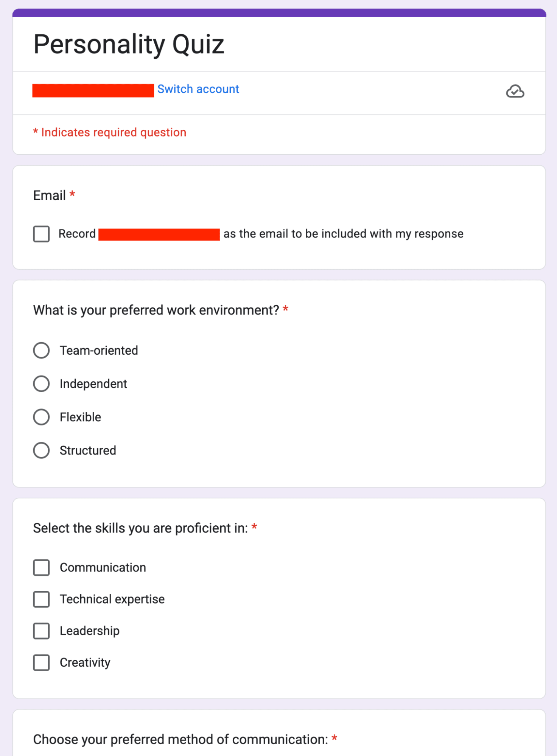Mark Creativity as a proficient skill
557x756 pixels.
41,663
